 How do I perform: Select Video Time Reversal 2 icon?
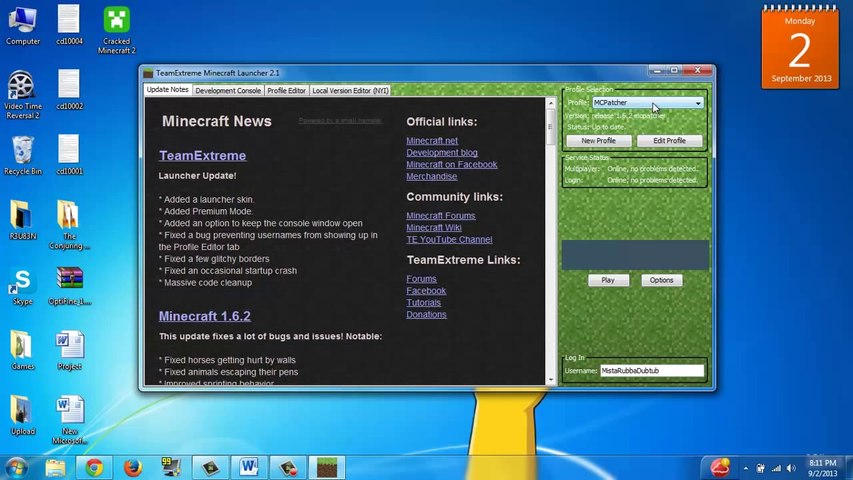[x=22, y=95]
